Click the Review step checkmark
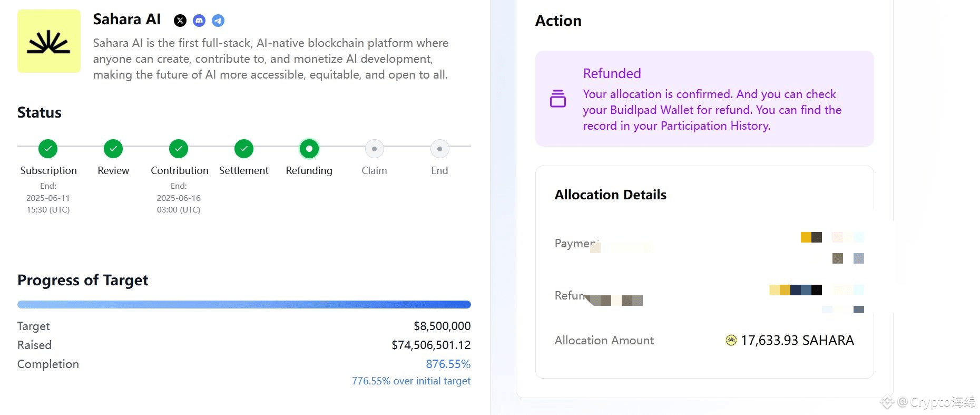The width and height of the screenshot is (980, 415). (113, 149)
